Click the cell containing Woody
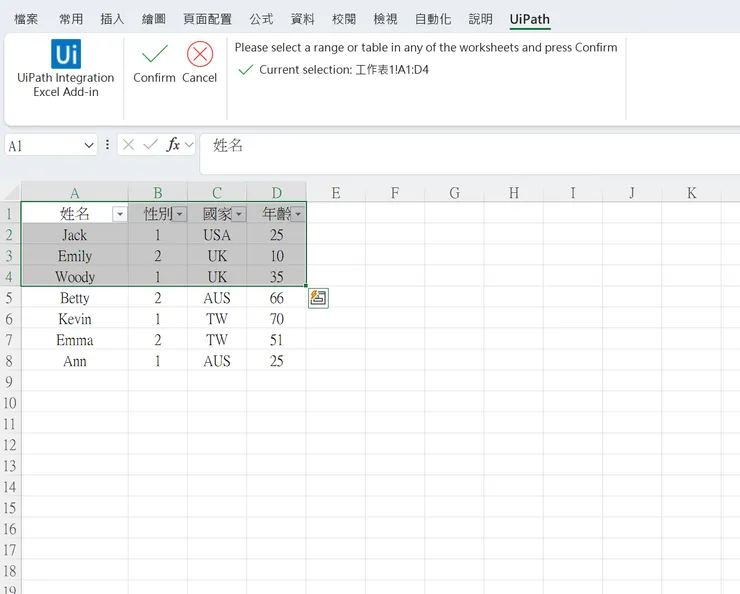This screenshot has height=594, width=740. point(75,276)
